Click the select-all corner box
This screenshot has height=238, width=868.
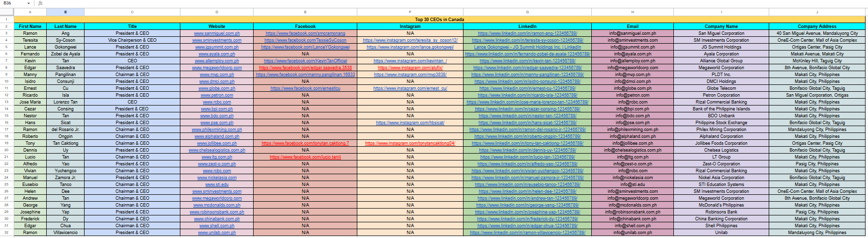7,12
